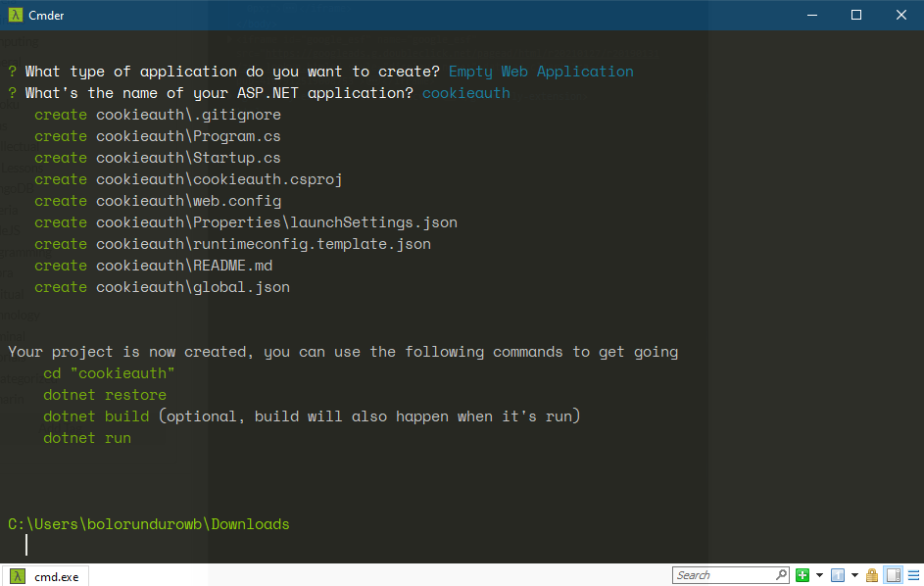Click the "dotnet run" command text
Image resolution: width=924 pixels, height=586 pixels.
click(87, 438)
